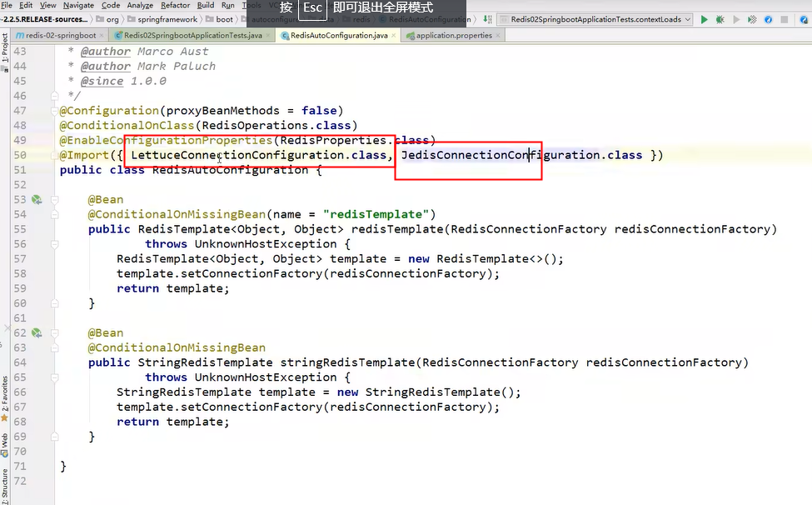
Task: Click the disabled gray run arrow icon
Action: click(x=736, y=20)
